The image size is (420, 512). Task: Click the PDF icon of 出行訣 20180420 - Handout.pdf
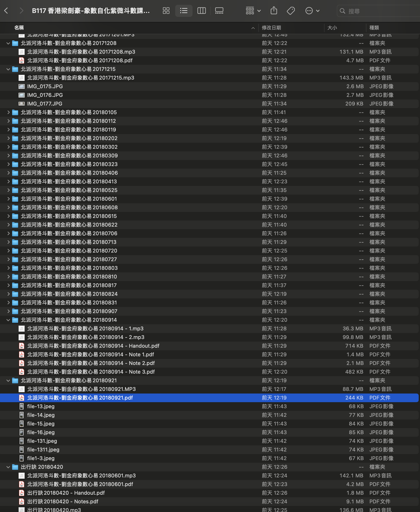pyautogui.click(x=22, y=493)
